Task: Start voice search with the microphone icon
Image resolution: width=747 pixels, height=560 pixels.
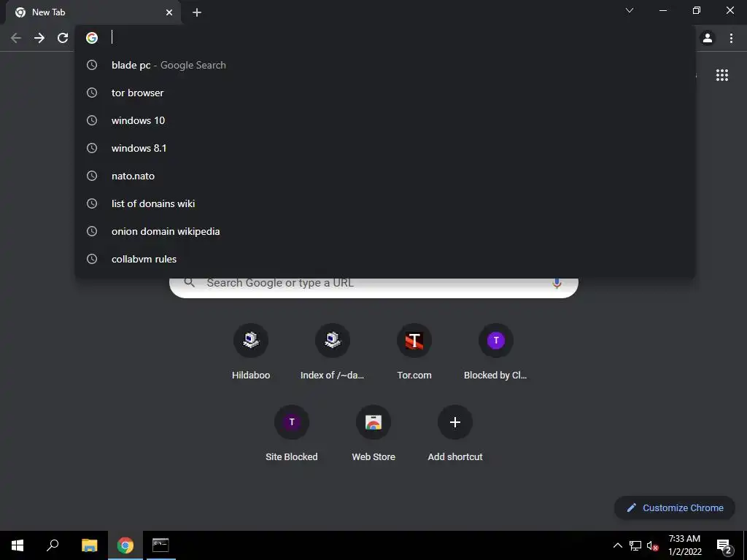Action: [557, 283]
